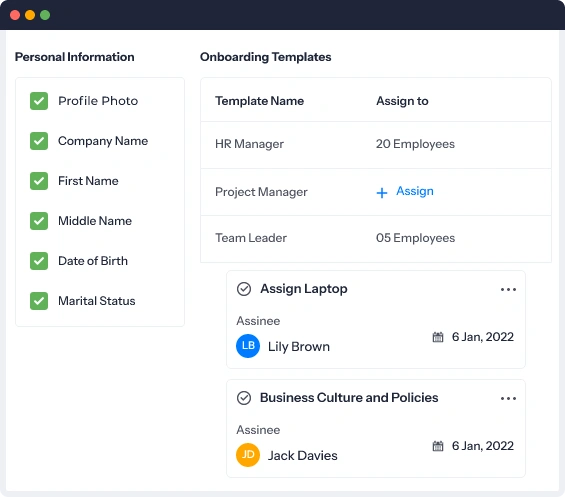Click the plus icon beside Assign
This screenshot has height=497, width=565.
[x=382, y=193]
